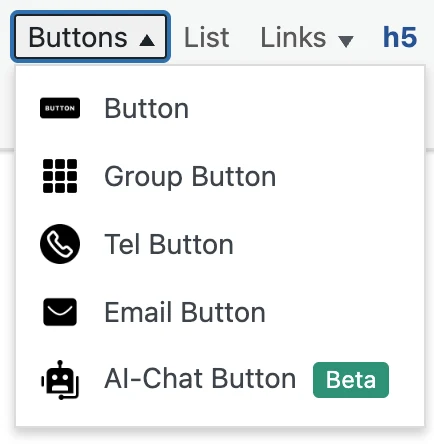Choose the Tel Button label
The height and width of the screenshot is (444, 434).
coord(169,244)
